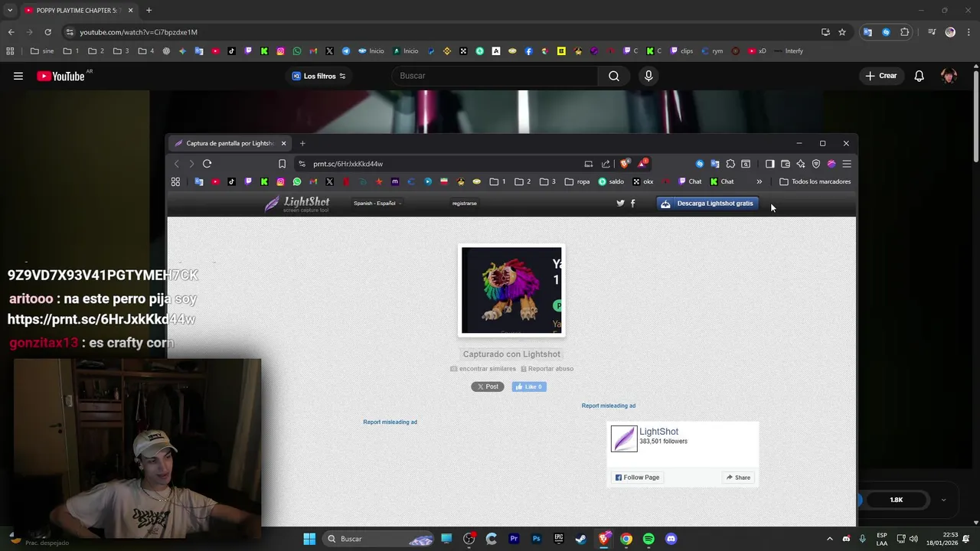Reload the YouTube page in back browser

(47, 32)
